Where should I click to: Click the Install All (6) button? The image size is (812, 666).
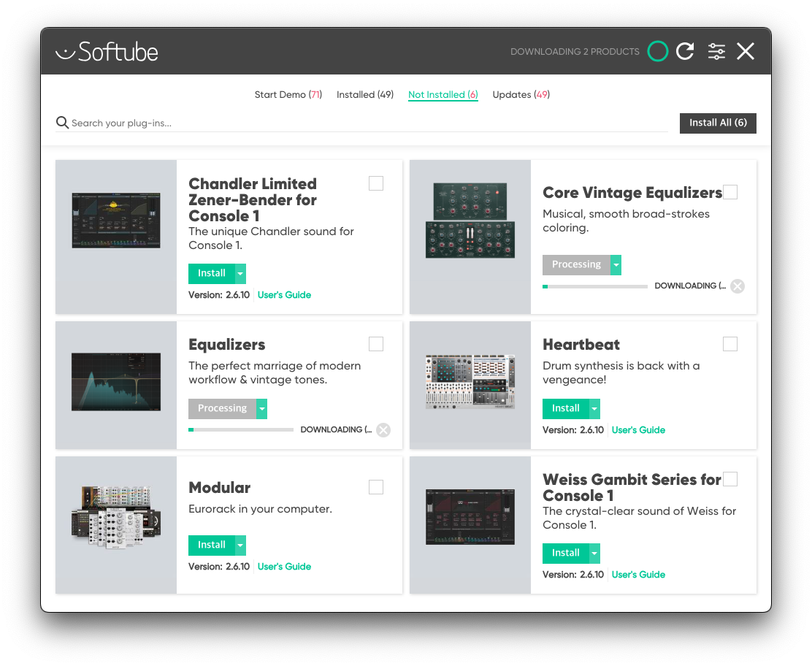tap(718, 123)
